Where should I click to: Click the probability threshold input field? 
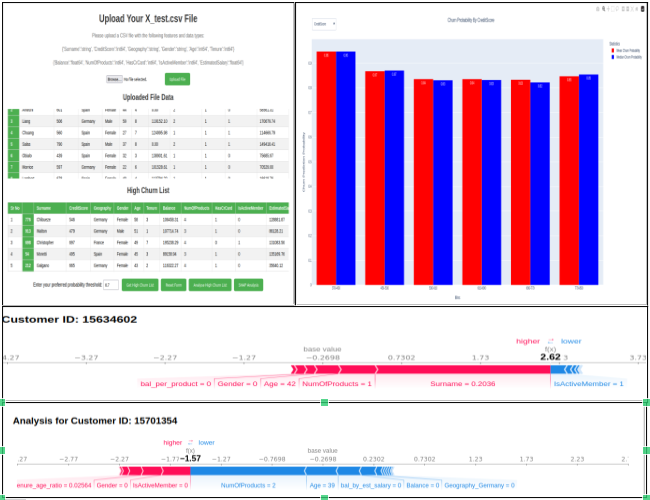click(110, 285)
